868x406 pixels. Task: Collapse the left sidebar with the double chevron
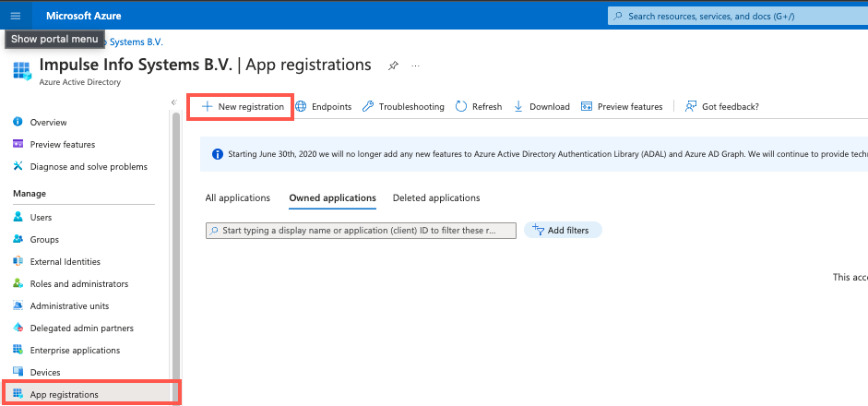point(173,102)
